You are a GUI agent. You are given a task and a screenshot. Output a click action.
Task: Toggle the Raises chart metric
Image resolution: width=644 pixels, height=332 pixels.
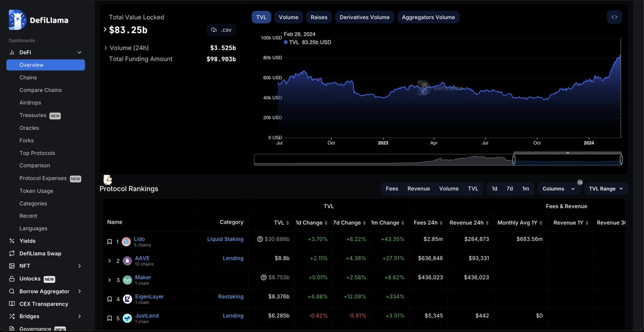pyautogui.click(x=319, y=17)
